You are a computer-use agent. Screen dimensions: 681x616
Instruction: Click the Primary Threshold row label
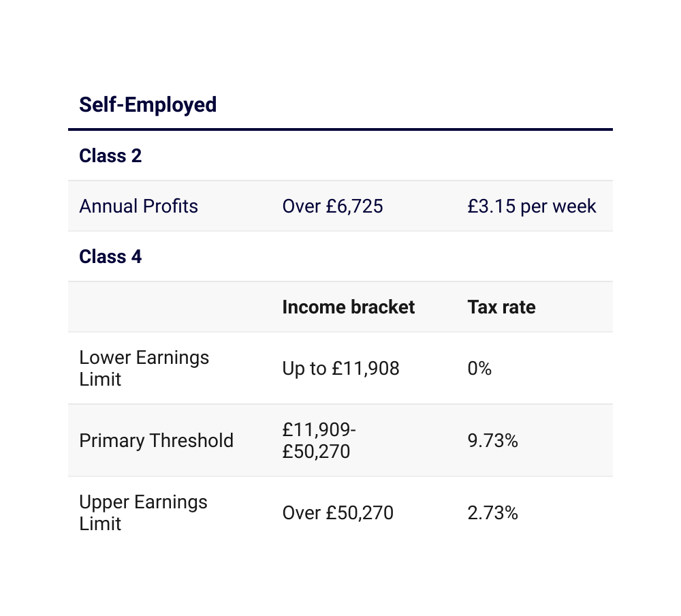click(156, 441)
